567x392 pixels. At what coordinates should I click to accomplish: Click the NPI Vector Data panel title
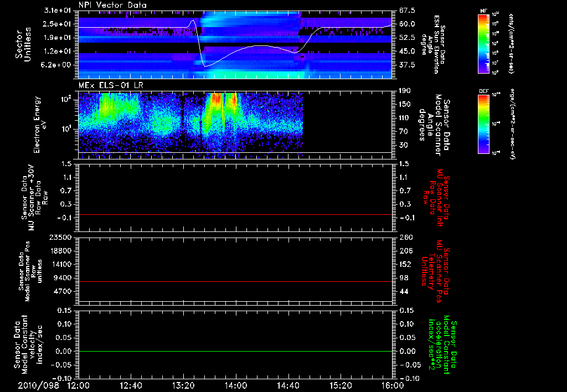112,5
